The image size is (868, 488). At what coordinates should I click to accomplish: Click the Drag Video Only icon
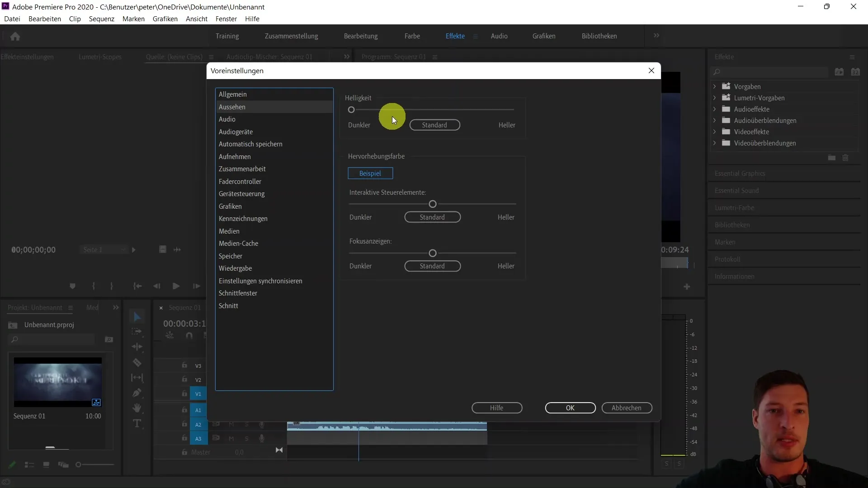tap(163, 249)
